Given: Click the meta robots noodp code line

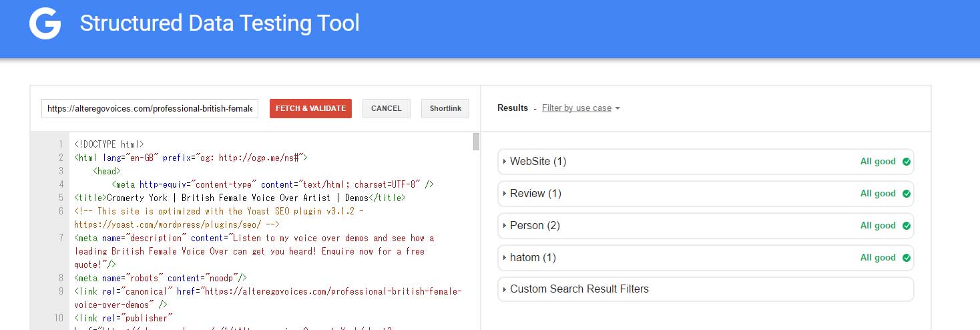Looking at the screenshot, I should (161, 278).
